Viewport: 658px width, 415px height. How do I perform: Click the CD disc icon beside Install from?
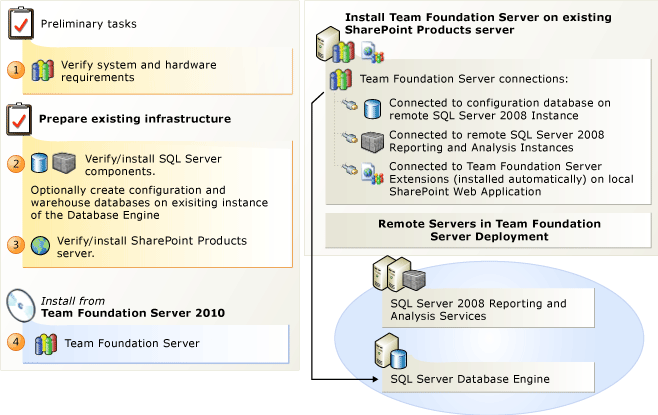tap(21, 305)
